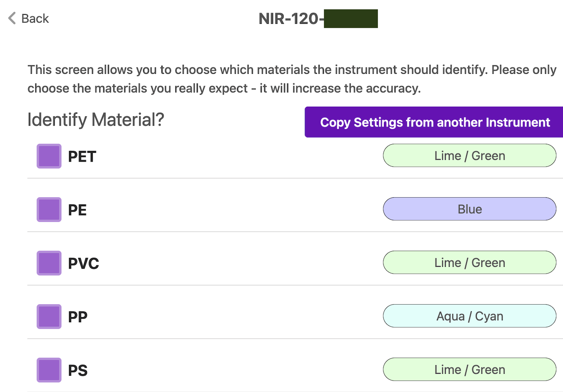The image size is (563, 392).
Task: Open the PET row Lime / Green color selector
Action: click(x=469, y=156)
